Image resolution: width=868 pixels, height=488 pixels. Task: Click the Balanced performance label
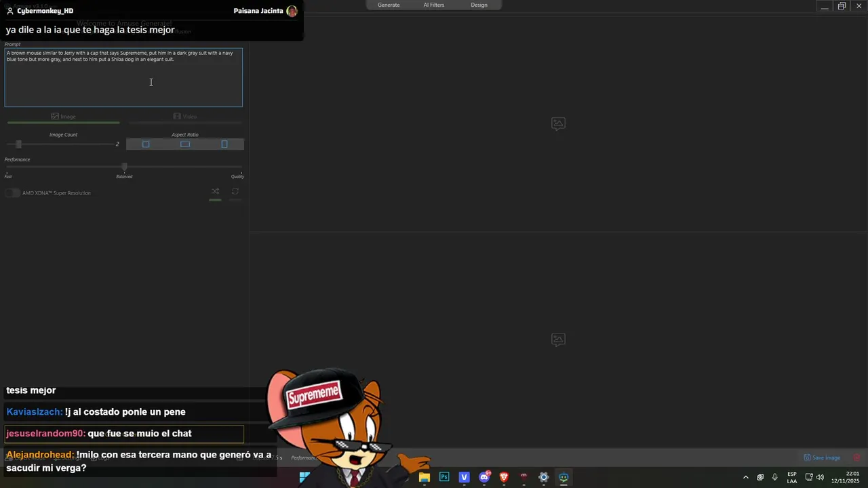click(x=124, y=176)
